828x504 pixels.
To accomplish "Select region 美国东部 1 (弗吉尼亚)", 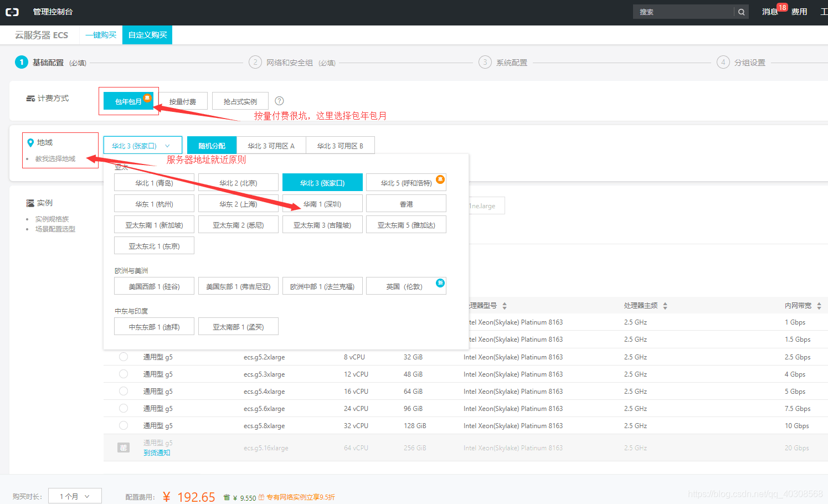I will click(238, 286).
